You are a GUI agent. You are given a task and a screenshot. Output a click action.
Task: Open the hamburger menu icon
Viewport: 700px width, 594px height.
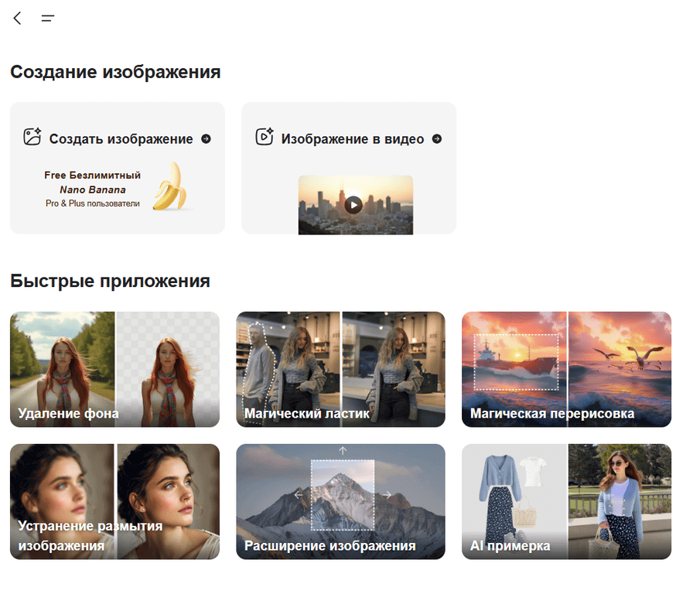point(48,19)
